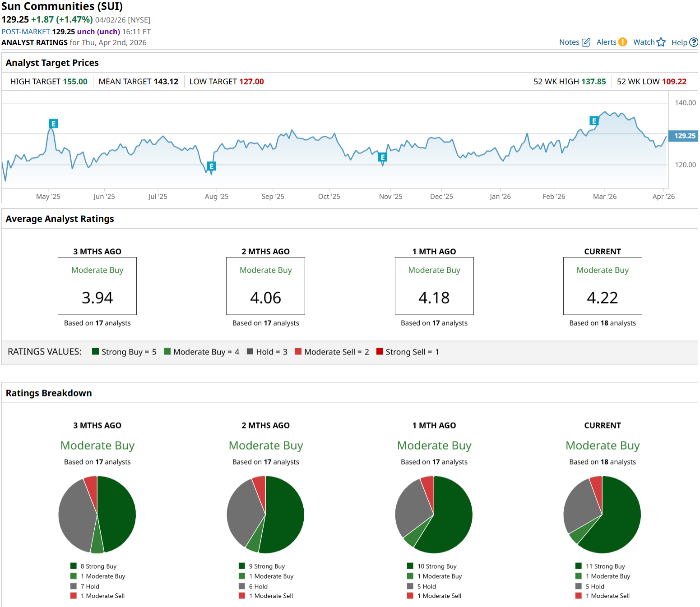The width and height of the screenshot is (700, 607).
Task: Click the Current ratings pie chart
Action: click(x=602, y=515)
